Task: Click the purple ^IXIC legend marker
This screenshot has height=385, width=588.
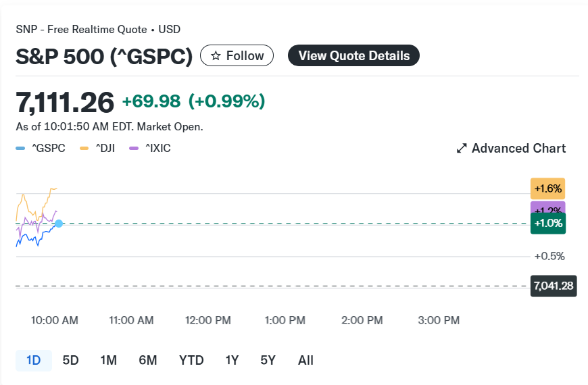Action: point(134,149)
